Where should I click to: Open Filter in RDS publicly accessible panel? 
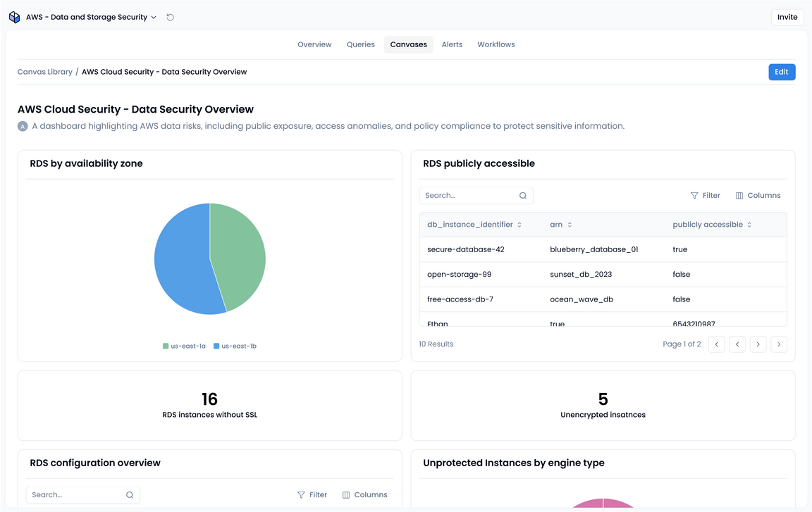706,196
